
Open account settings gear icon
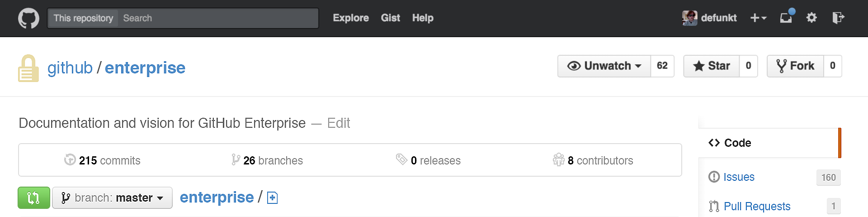click(x=811, y=18)
